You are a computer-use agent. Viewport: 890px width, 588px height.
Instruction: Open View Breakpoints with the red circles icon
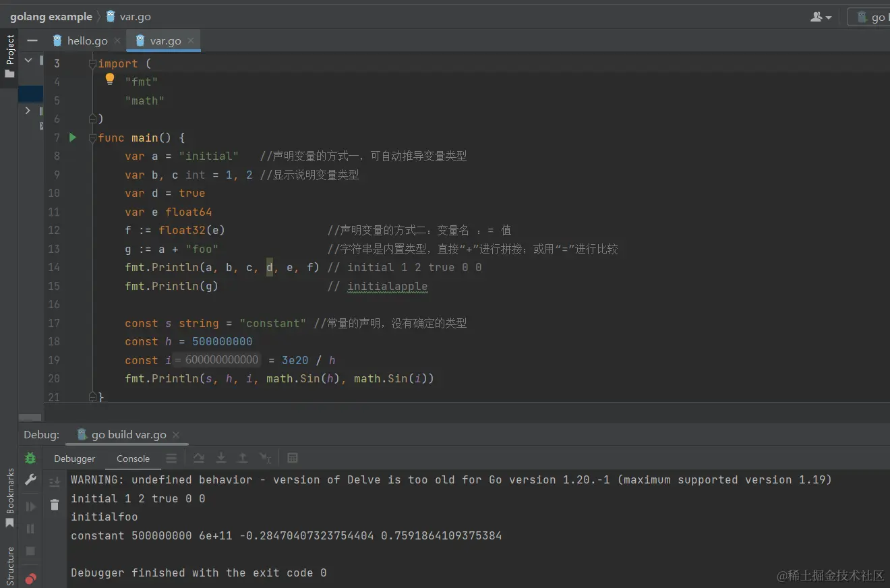point(30,578)
